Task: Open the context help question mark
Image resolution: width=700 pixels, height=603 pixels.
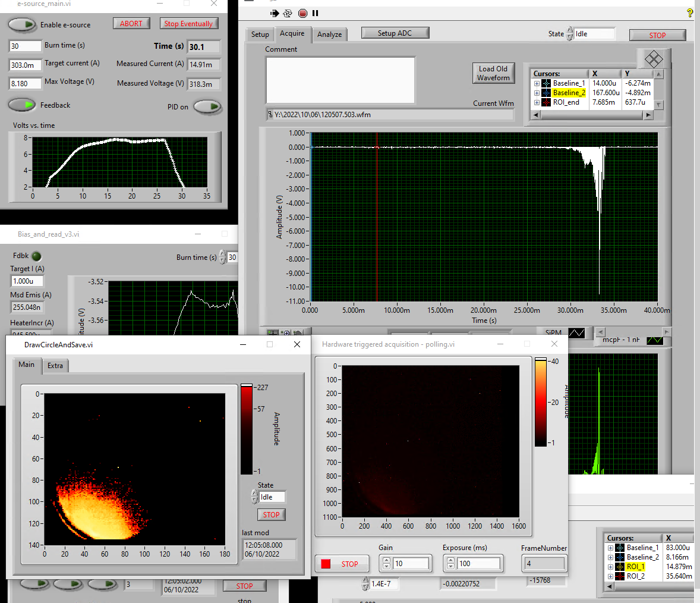Action: [x=689, y=12]
